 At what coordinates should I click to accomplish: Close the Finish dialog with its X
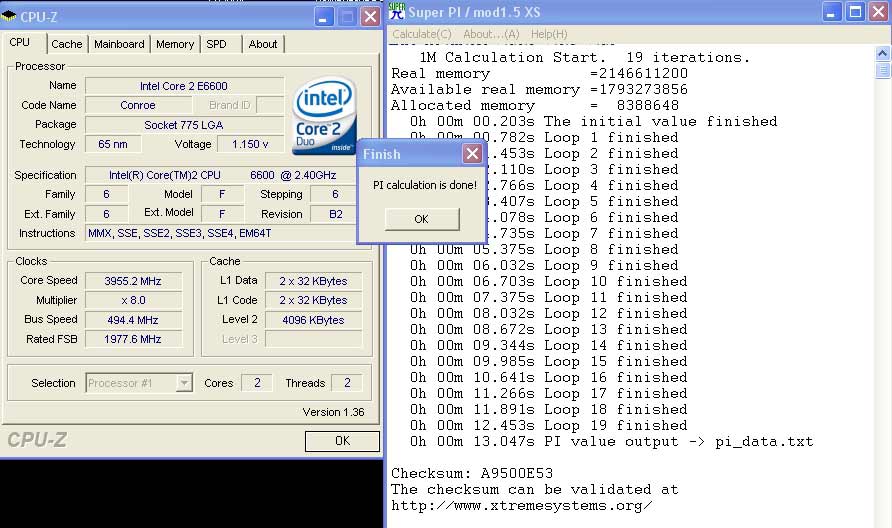click(x=472, y=154)
